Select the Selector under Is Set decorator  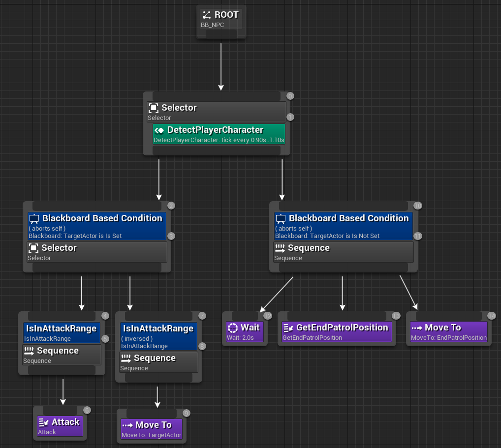[97, 252]
